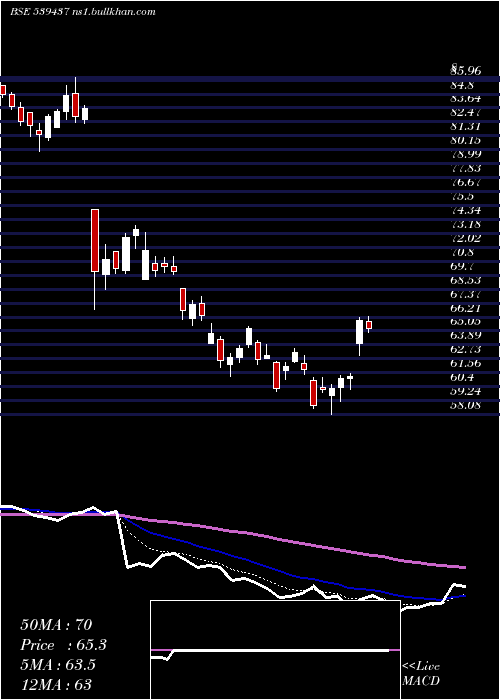The width and height of the screenshot is (500, 700).
Task: Select the 60.4 axis value
Action: [x=462, y=378]
